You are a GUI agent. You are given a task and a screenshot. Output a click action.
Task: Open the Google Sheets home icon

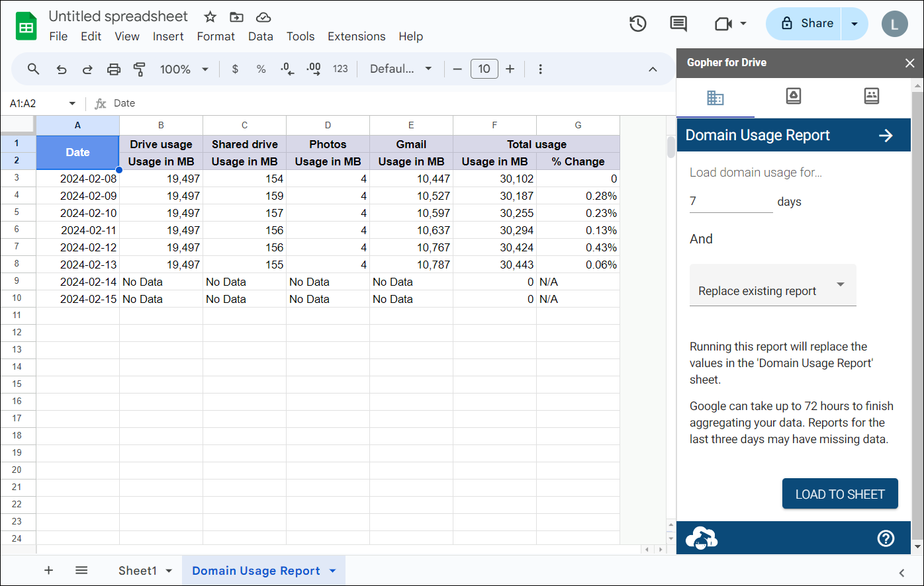click(26, 26)
